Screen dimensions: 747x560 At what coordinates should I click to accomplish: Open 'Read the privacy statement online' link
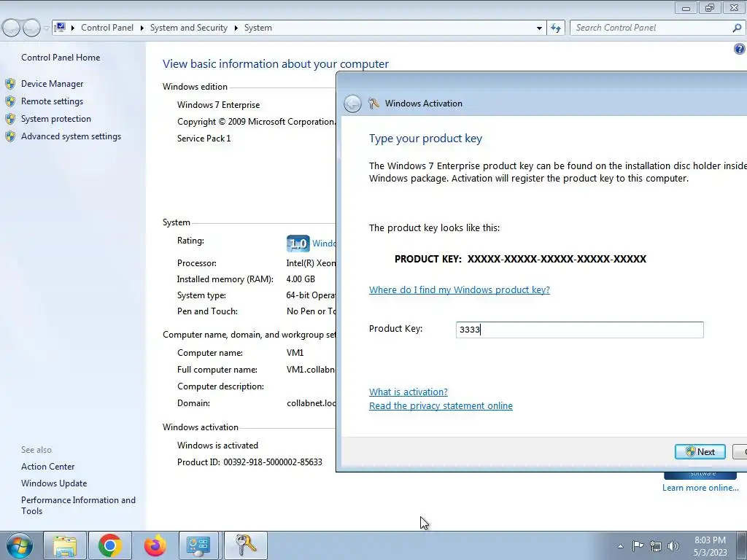coord(441,405)
